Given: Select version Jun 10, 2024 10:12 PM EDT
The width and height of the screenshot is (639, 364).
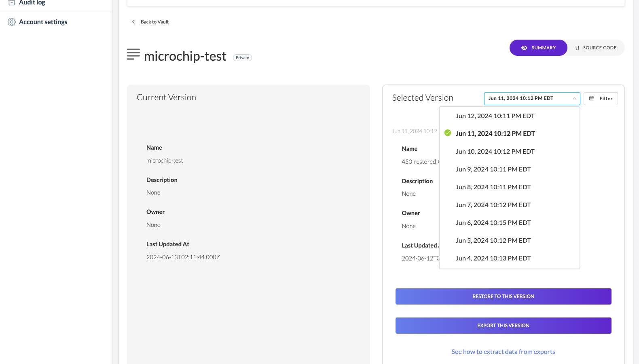Looking at the screenshot, I should [x=510, y=152].
